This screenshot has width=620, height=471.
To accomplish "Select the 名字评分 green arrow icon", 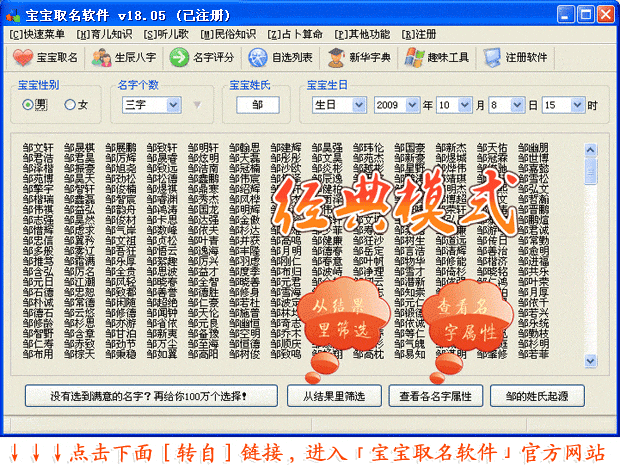I will (x=202, y=58).
